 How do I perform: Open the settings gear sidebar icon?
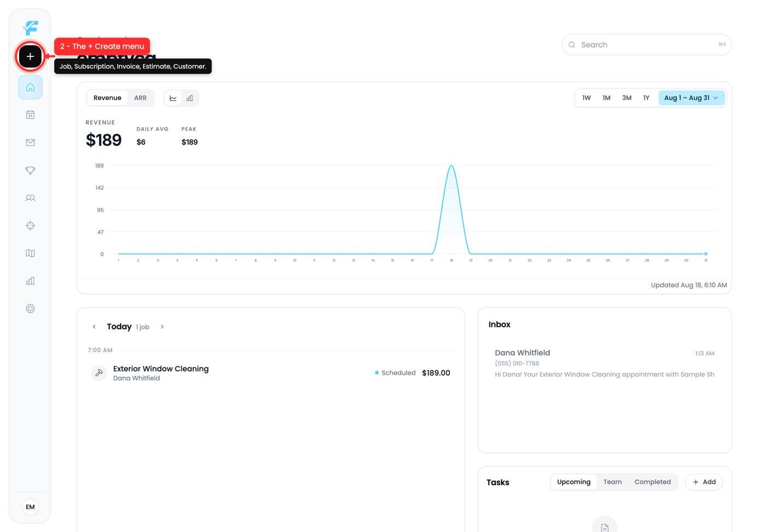click(x=30, y=309)
